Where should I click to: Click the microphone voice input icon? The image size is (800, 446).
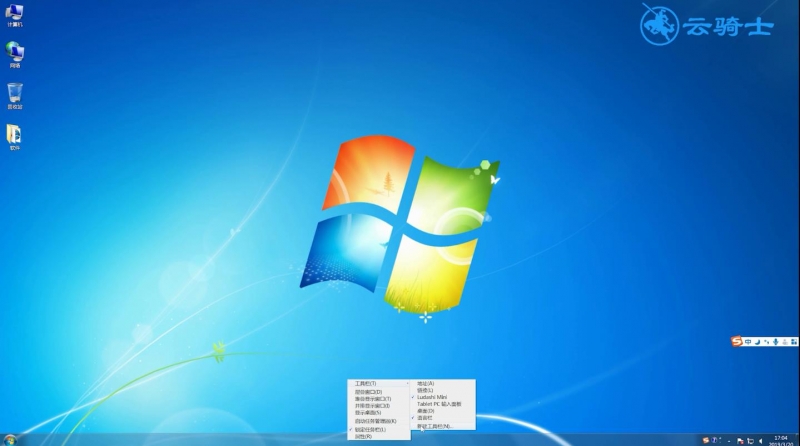click(x=776, y=342)
